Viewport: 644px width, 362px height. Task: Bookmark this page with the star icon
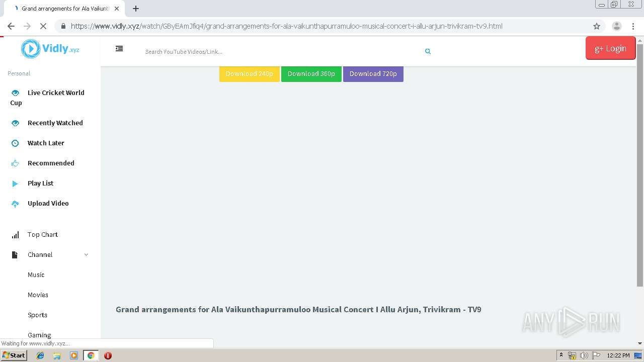point(597,26)
